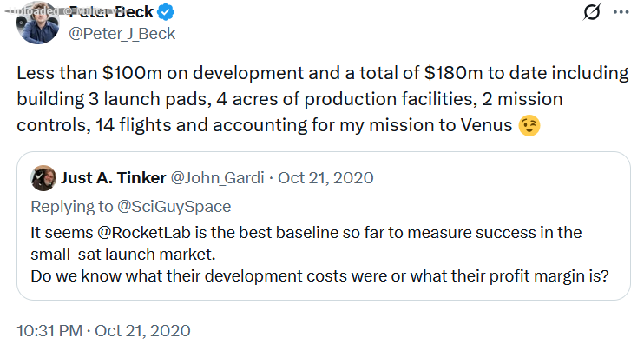
Task: Click the 'Do we know what their development costs' line
Action: pos(319,276)
